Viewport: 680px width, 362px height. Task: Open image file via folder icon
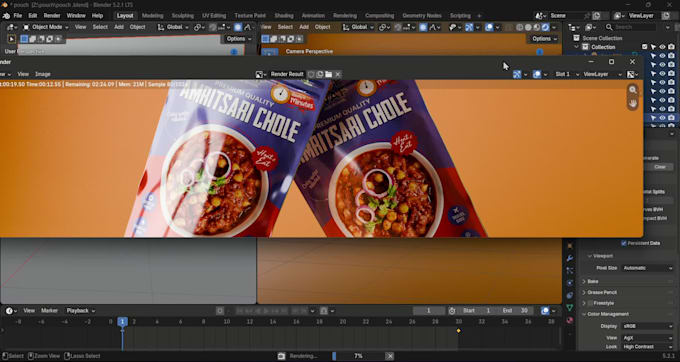329,74
